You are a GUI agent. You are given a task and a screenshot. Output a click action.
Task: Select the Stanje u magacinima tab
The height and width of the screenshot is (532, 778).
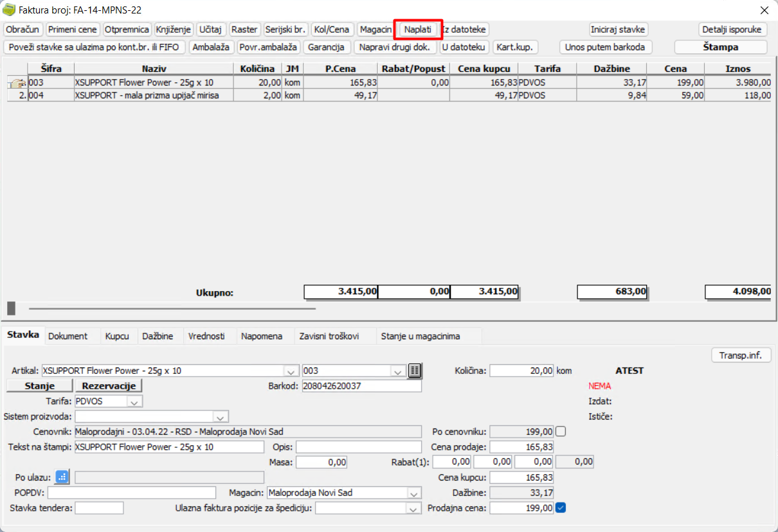[421, 336]
